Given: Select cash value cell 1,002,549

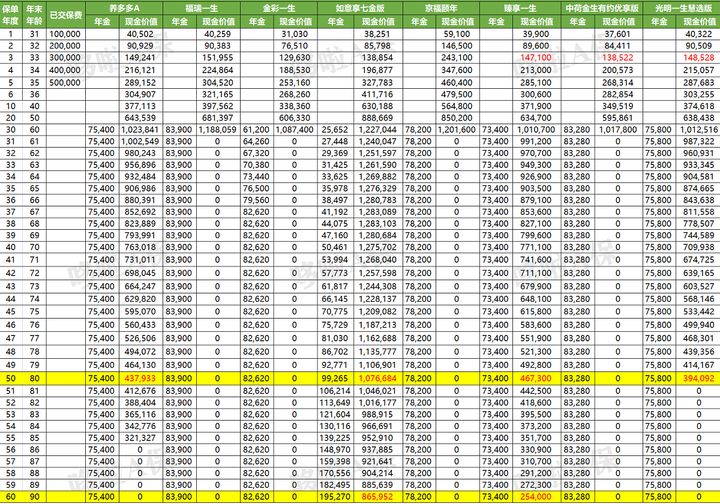Looking at the screenshot, I should point(140,141).
